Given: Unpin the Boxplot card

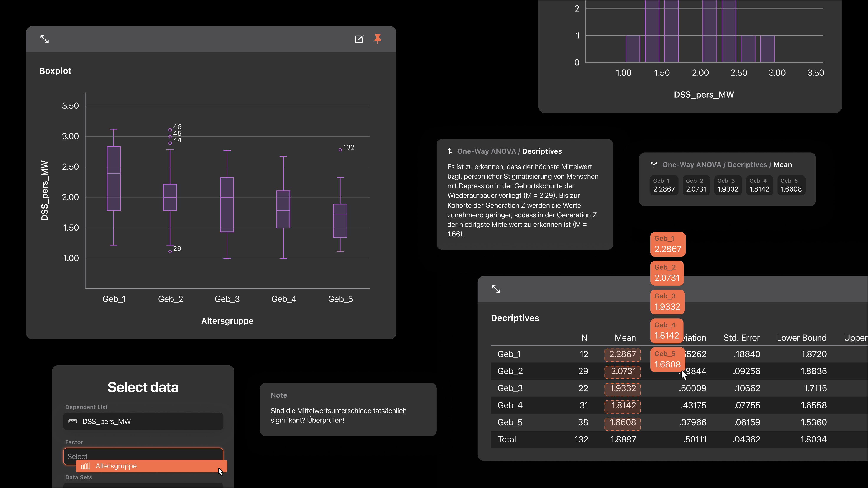Looking at the screenshot, I should (378, 39).
